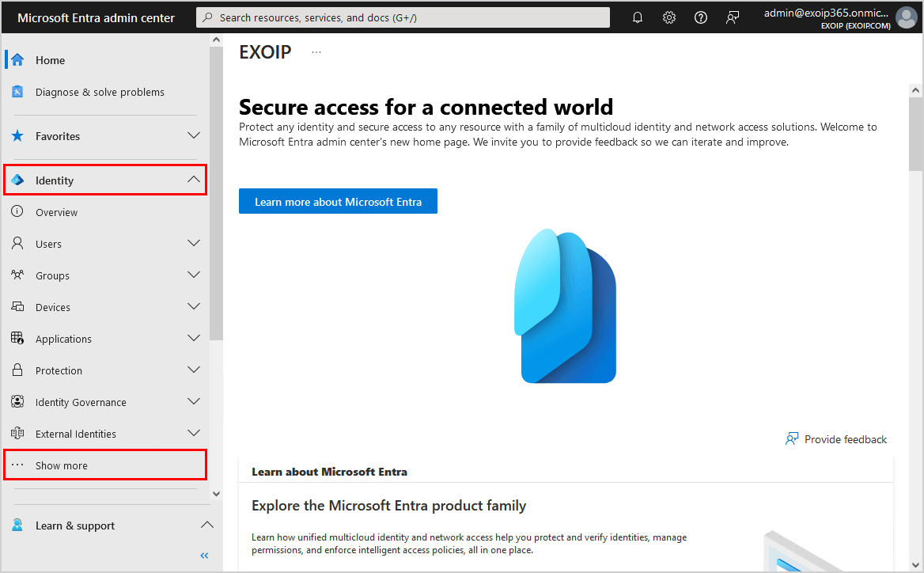Collapse the Learn & support section

[206, 524]
